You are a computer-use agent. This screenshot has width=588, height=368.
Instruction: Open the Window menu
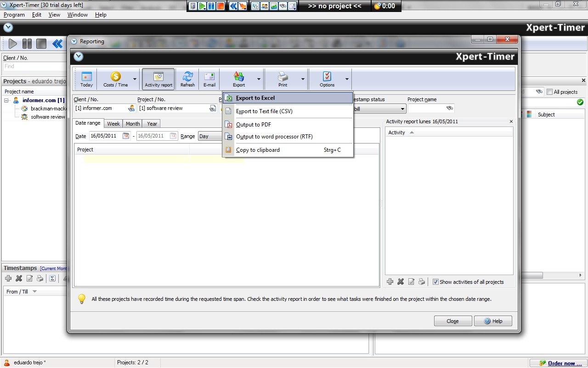[78, 15]
